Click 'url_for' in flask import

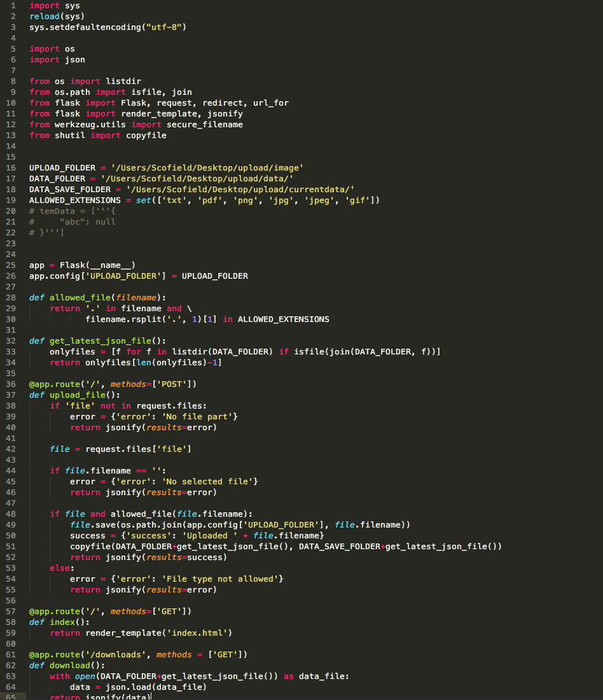pos(270,103)
